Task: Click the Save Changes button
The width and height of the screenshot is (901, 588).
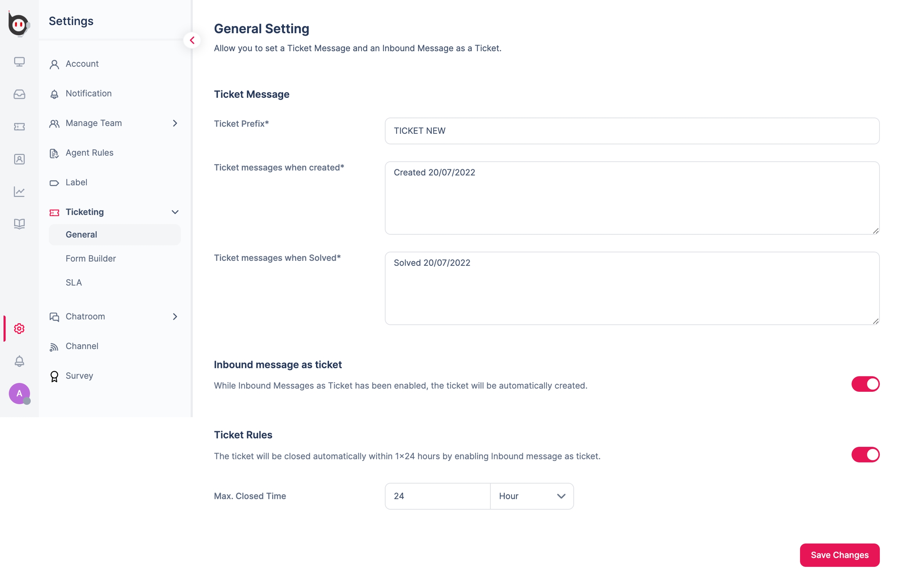Action: pyautogui.click(x=839, y=555)
